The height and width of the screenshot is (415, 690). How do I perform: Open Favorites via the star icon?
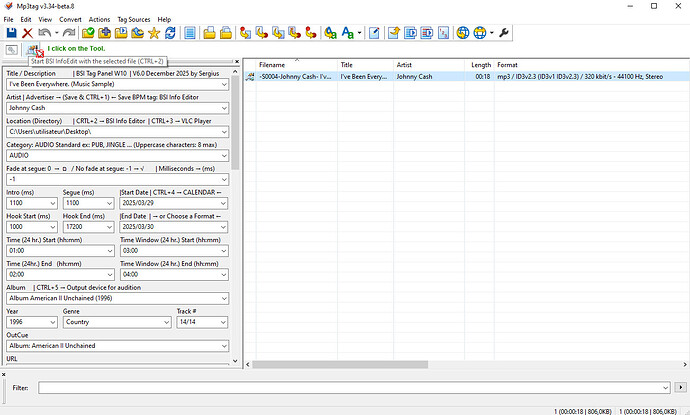point(154,33)
